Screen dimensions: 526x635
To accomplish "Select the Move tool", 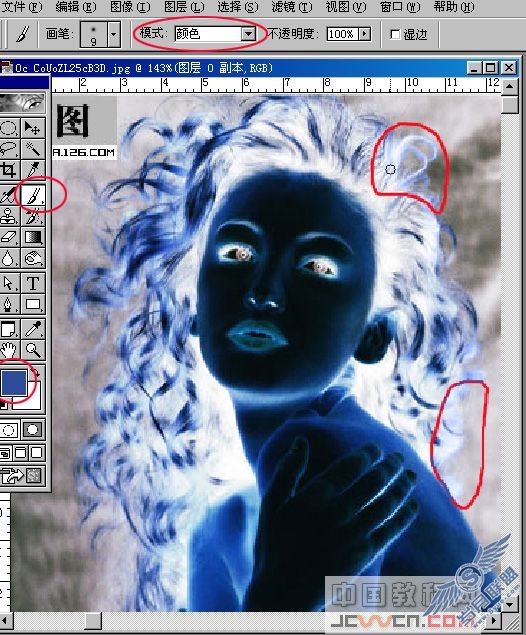I will tap(32, 128).
